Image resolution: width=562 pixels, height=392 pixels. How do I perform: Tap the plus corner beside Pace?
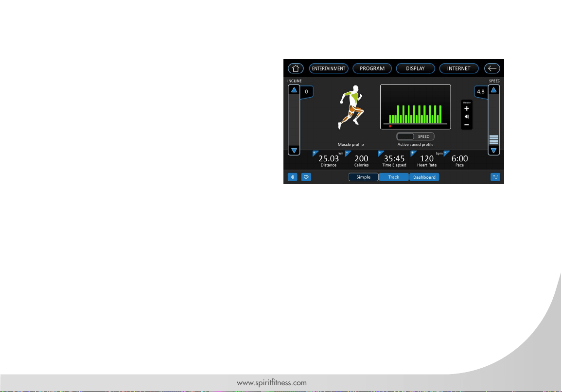(446, 153)
